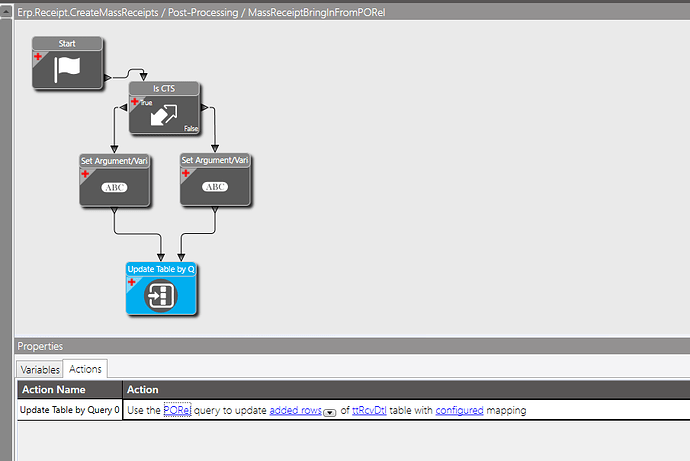Click red plus on Start node
Screen dimensions: 690x461
(x=38, y=56)
